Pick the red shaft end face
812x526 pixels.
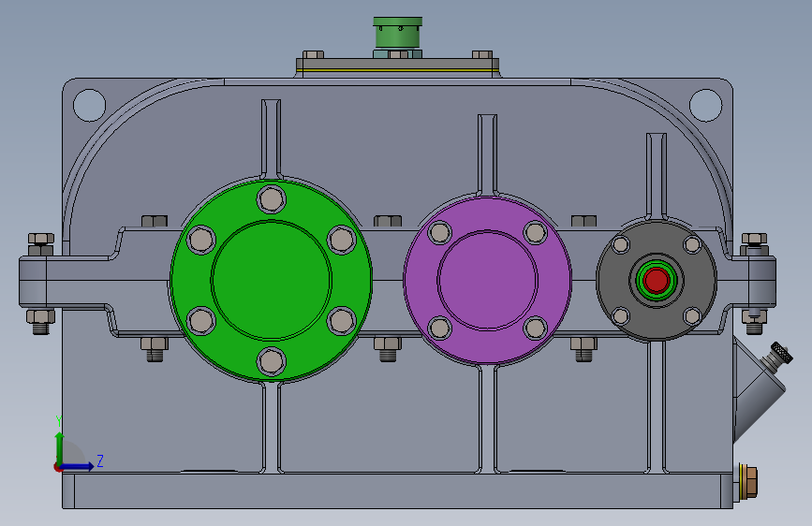tap(657, 280)
